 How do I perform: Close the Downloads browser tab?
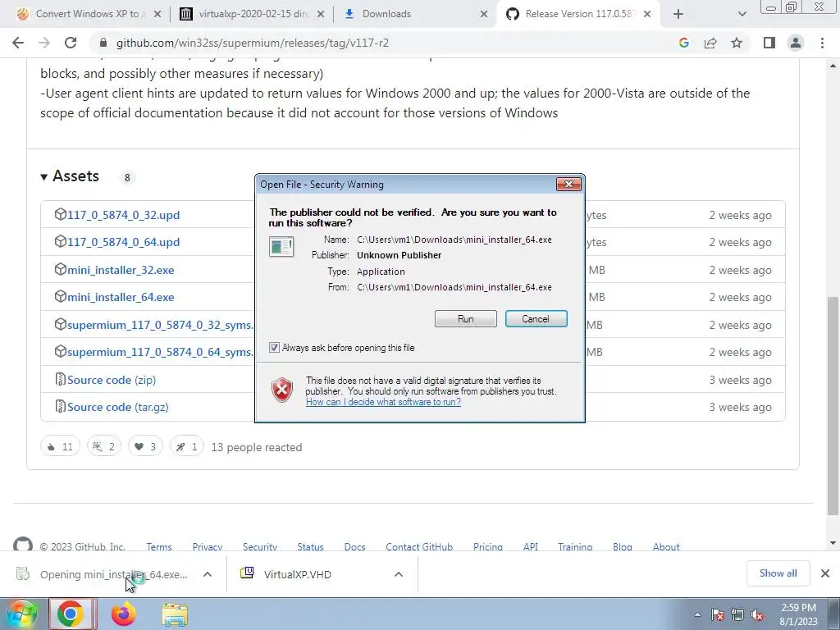tap(484, 14)
